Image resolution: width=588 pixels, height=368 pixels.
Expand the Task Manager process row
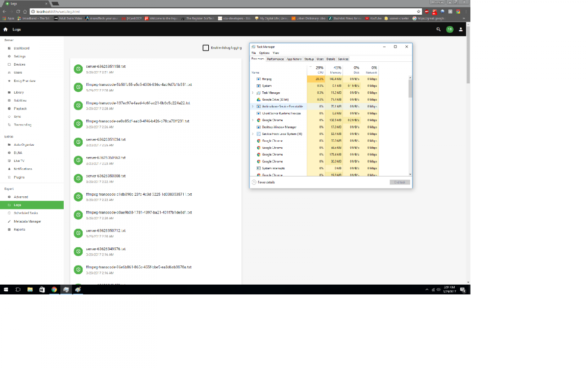253,92
